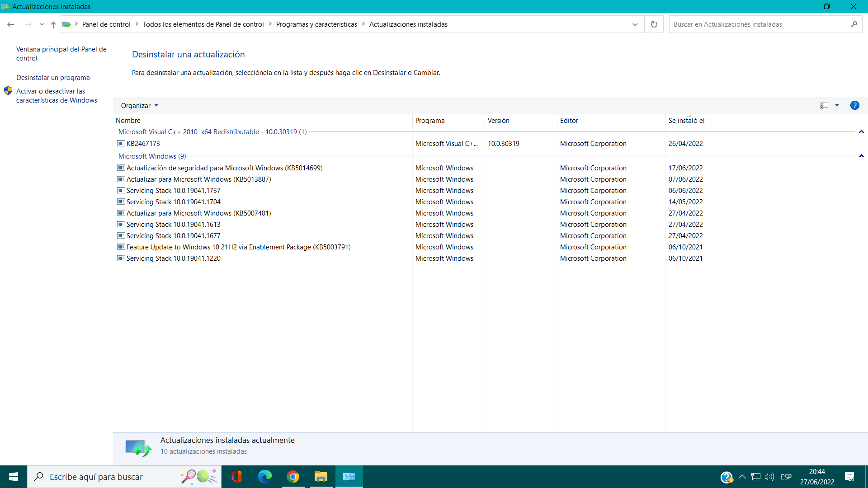Open recent locations dropdown arrow

coord(42,24)
